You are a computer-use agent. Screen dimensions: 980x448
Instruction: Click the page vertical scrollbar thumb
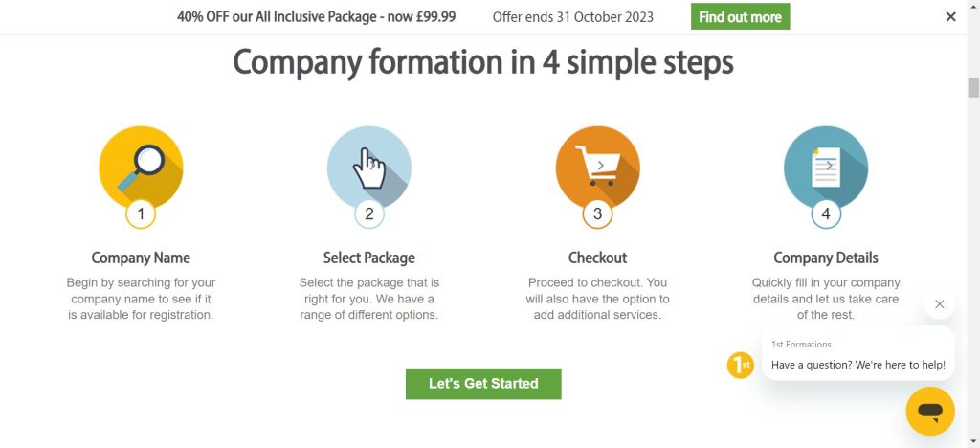(973, 88)
